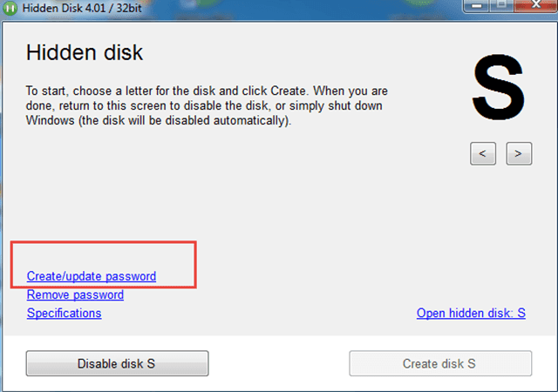558x392 pixels.
Task: Click the word 'password' in Remove password
Action: (x=99, y=295)
